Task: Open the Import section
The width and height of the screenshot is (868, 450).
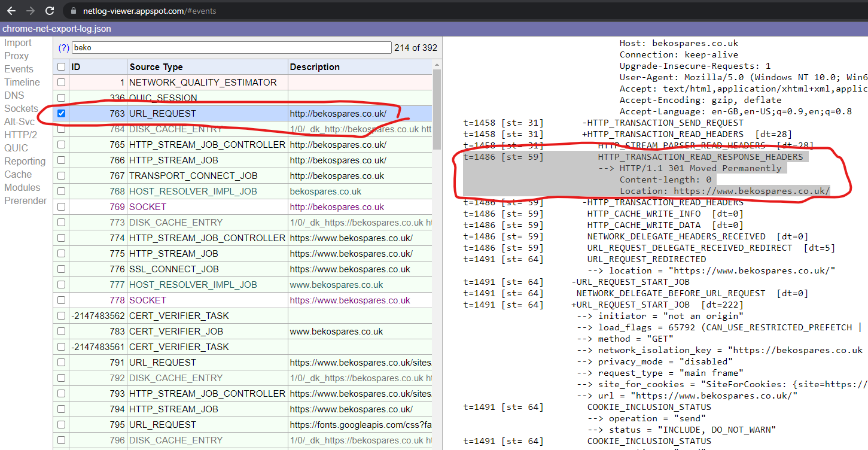Action: click(18, 43)
